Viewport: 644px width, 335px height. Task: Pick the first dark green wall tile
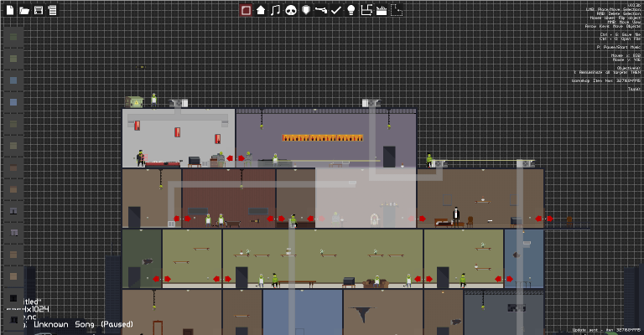pos(13,37)
